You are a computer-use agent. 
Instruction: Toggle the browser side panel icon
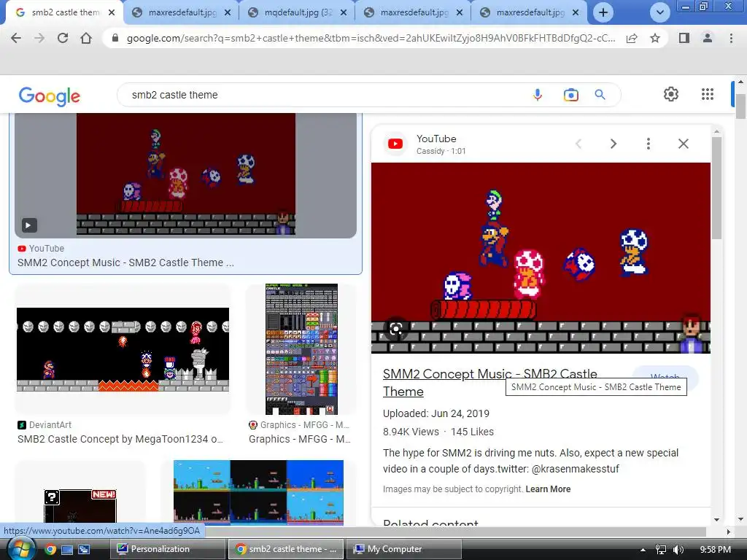[684, 38]
